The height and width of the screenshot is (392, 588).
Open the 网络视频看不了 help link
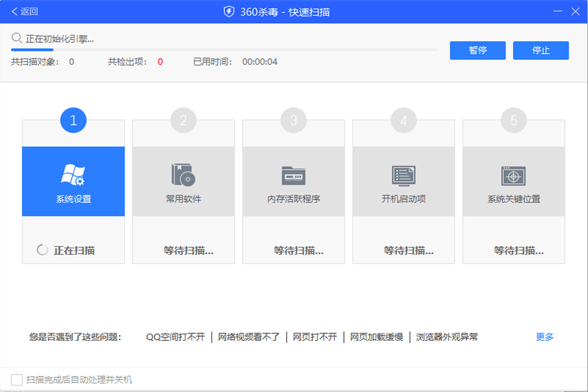(249, 337)
